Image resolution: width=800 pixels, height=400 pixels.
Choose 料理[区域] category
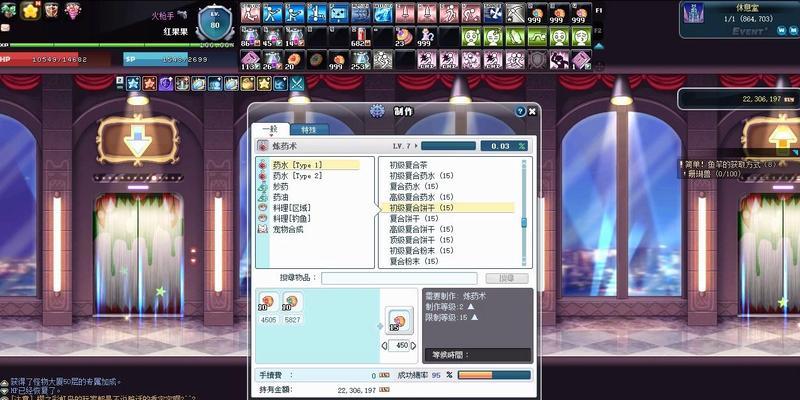[291, 208]
